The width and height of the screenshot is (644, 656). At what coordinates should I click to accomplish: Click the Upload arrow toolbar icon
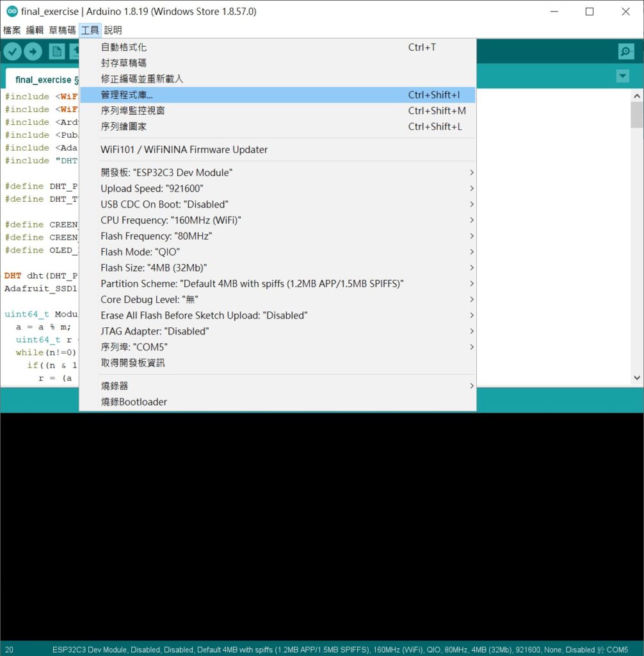click(33, 51)
